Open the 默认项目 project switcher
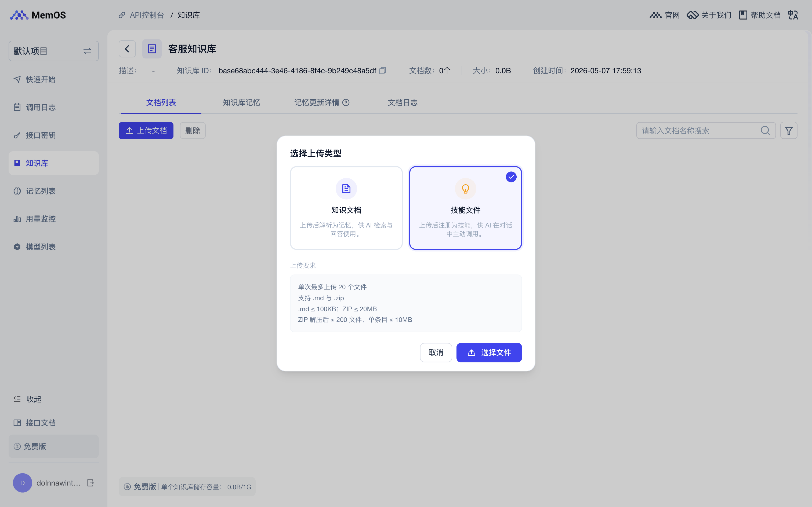Screen dimensions: 812x507 (54, 51)
